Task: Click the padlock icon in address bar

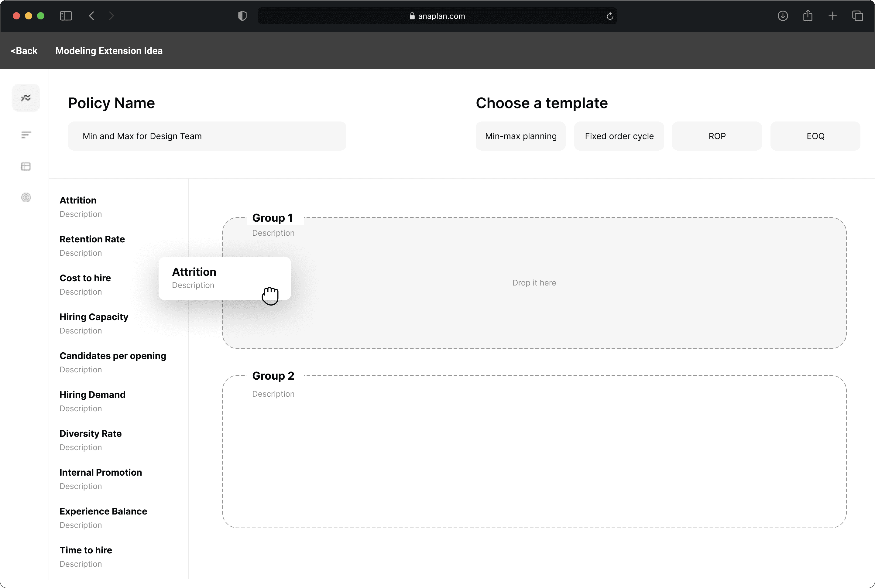Action: 412,16
